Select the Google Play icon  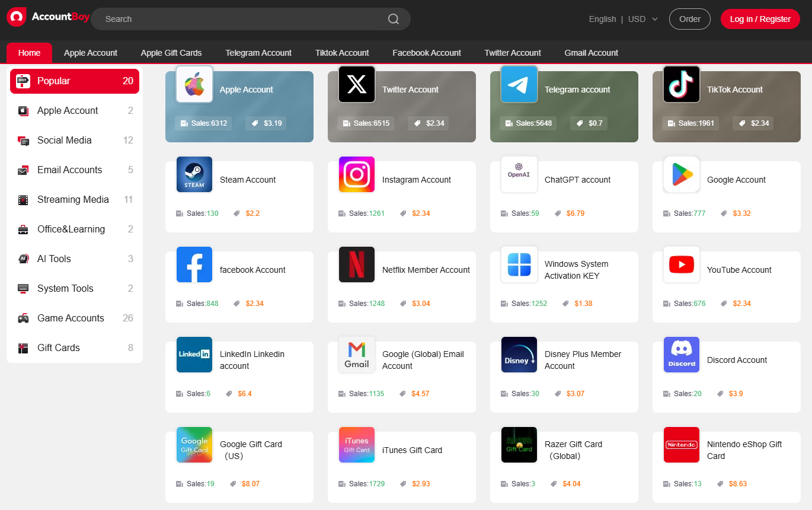click(x=682, y=174)
